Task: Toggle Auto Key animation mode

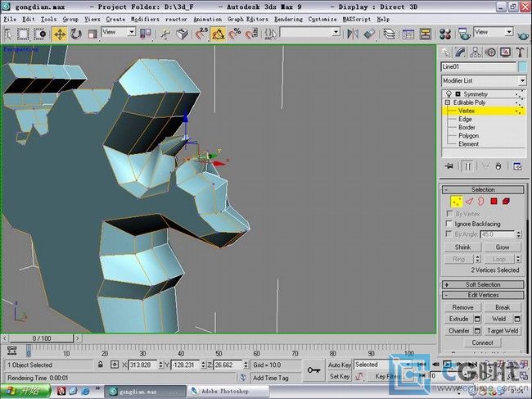Action: 340,365
